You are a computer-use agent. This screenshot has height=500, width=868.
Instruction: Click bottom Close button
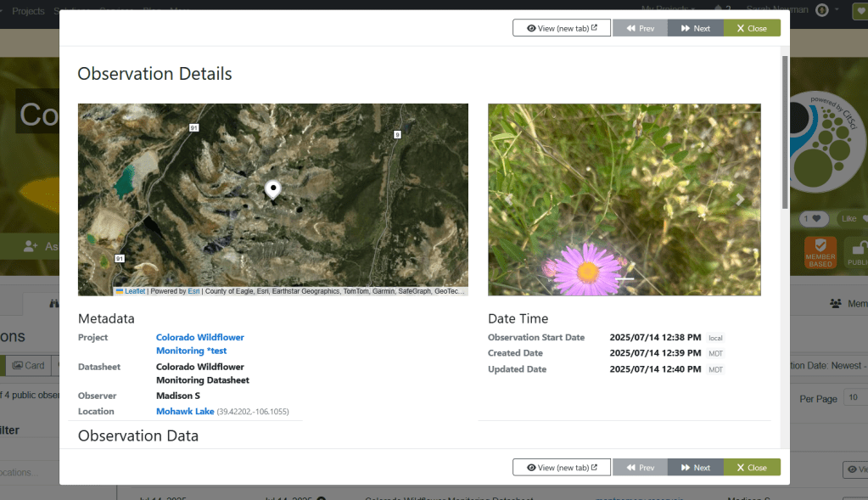click(752, 468)
